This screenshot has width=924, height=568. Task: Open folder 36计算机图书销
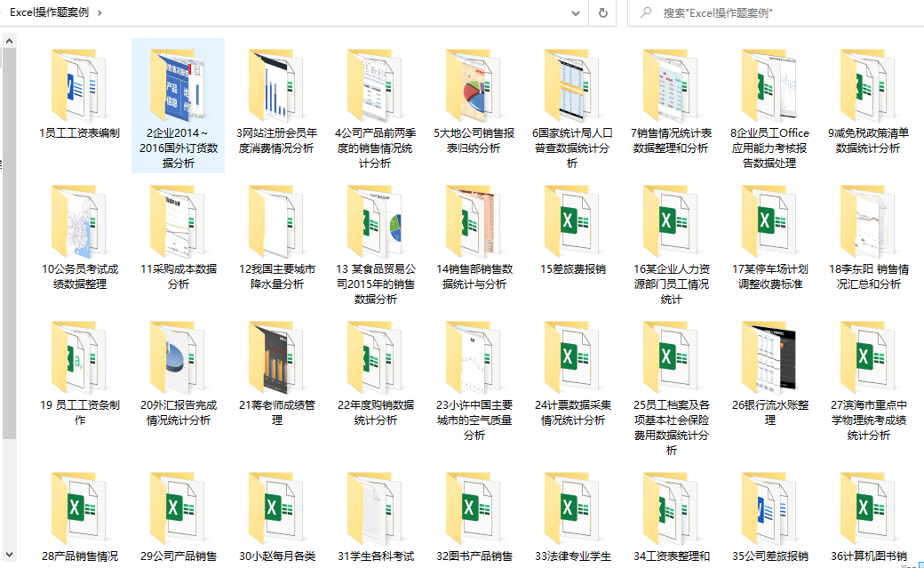(869, 516)
